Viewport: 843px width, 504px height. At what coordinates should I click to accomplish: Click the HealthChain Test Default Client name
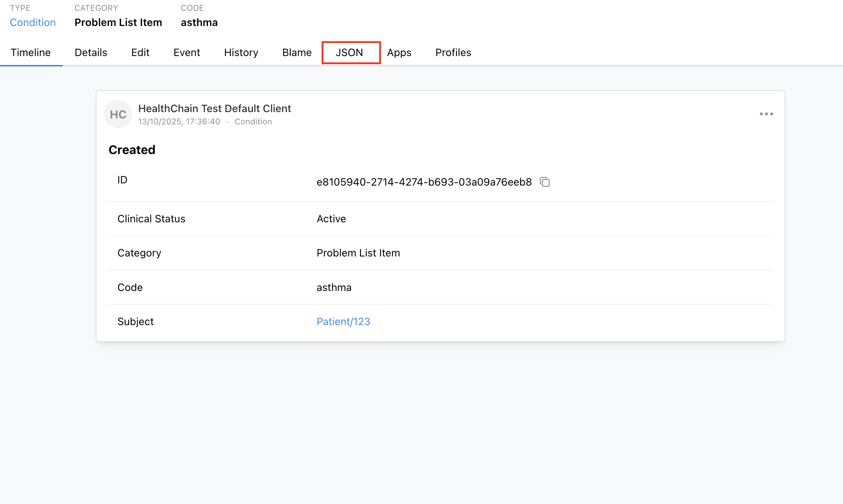(215, 108)
